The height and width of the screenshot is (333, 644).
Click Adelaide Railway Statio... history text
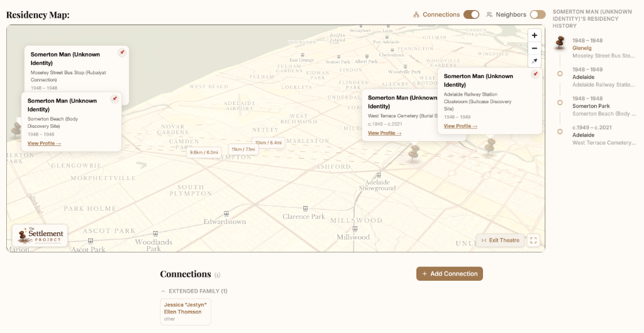pyautogui.click(x=603, y=85)
